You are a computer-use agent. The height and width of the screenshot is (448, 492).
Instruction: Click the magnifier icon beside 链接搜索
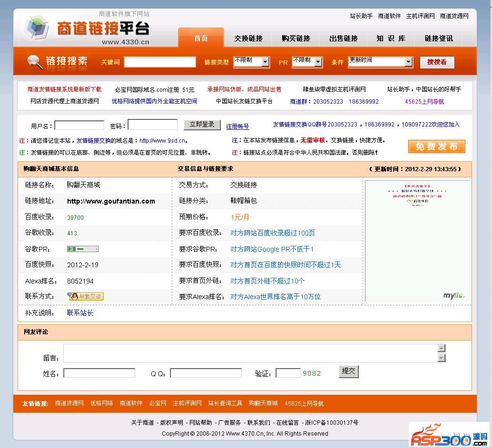coord(35,61)
